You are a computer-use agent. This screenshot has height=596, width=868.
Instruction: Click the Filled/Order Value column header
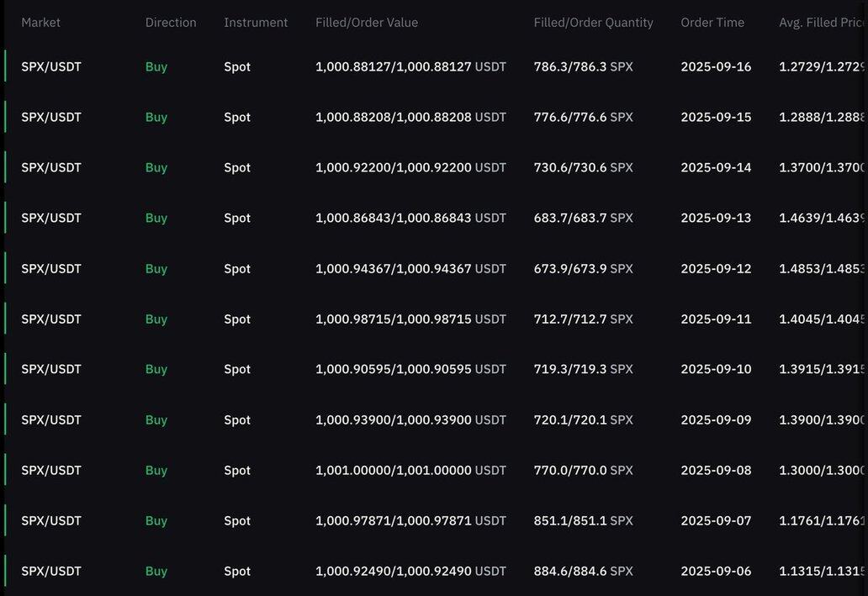[x=367, y=22]
